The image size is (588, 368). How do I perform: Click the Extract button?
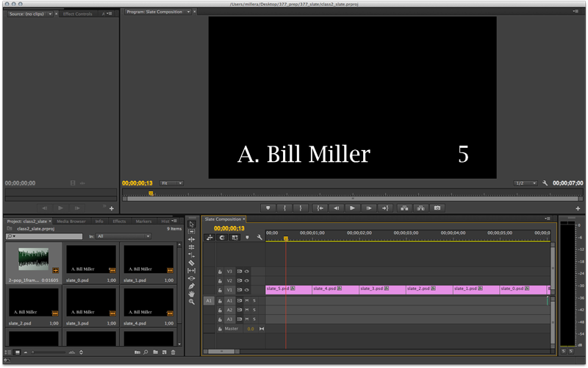click(420, 208)
